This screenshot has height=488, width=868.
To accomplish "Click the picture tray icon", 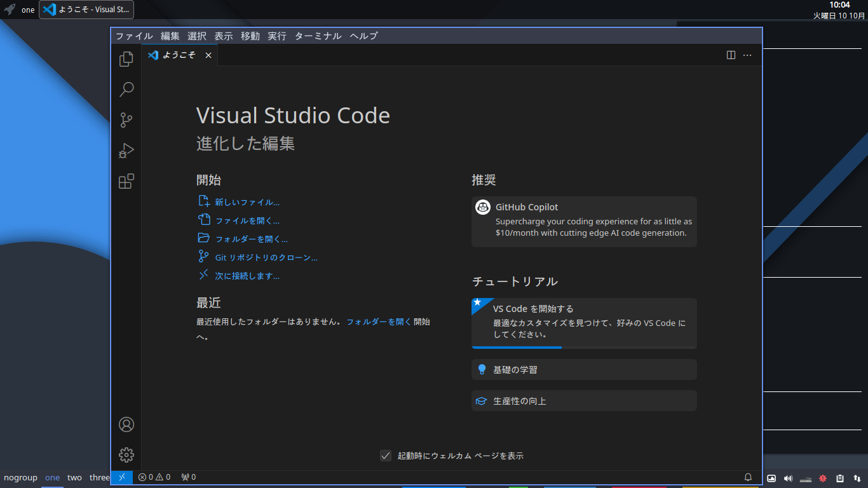I will coord(771,478).
